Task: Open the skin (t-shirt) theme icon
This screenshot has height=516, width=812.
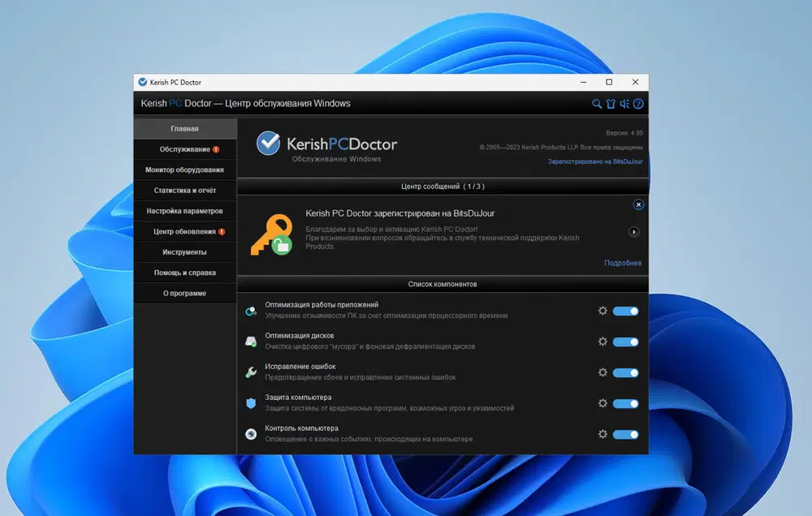Action: 611,104
